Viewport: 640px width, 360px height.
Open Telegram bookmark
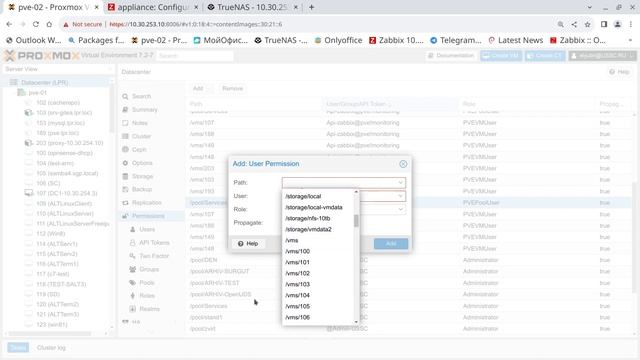456,40
